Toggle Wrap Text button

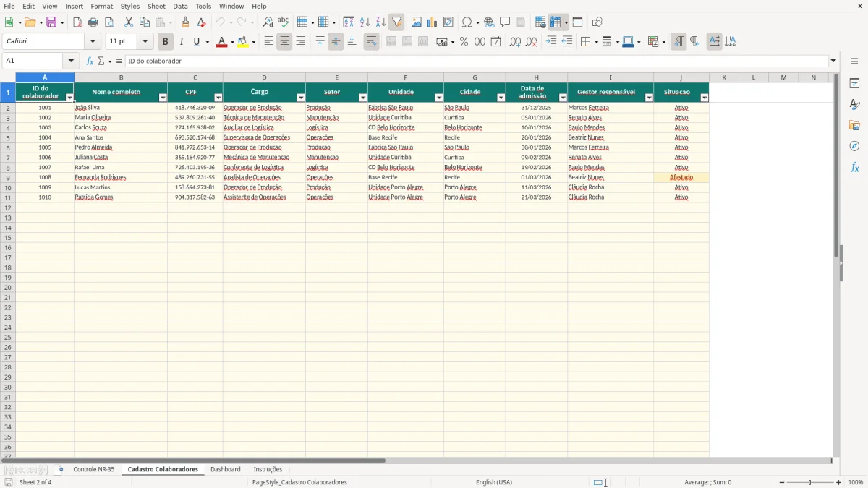[372, 42]
